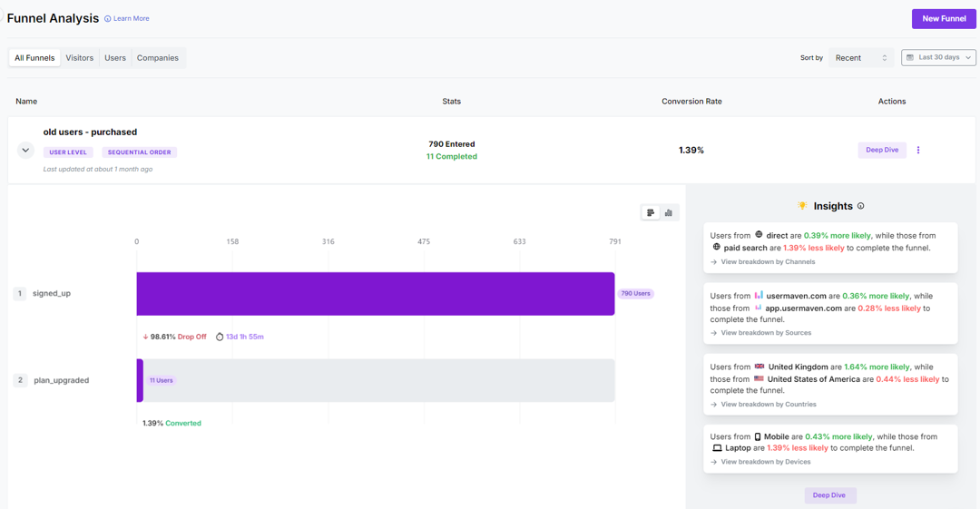
Task: Select the Users tab
Action: click(x=115, y=57)
